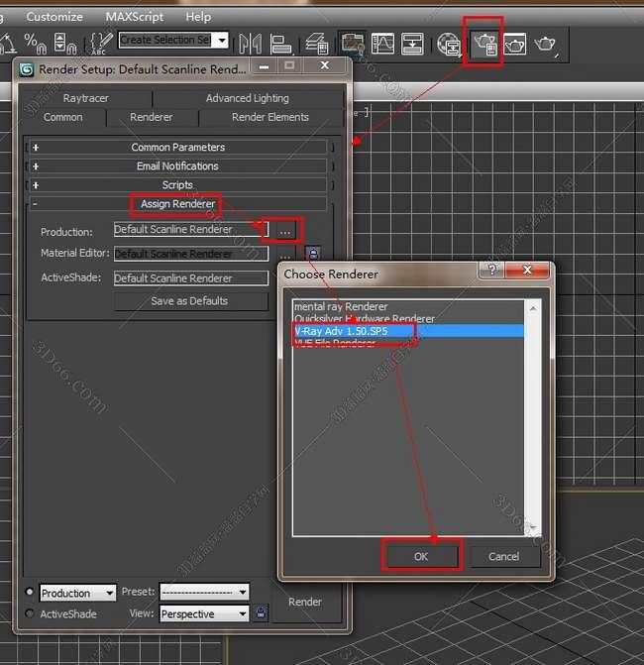Click OK in Choose Renderer
Image resolution: width=644 pixels, height=665 pixels.
pos(421,556)
